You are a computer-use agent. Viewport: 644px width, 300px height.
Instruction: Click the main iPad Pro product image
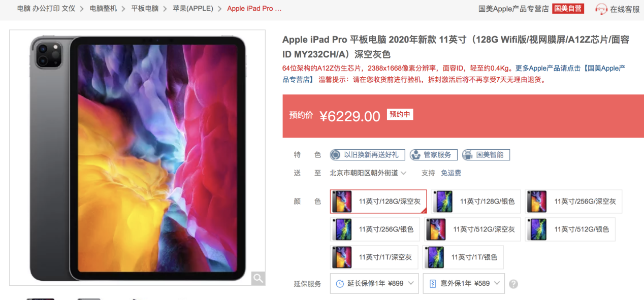137,158
